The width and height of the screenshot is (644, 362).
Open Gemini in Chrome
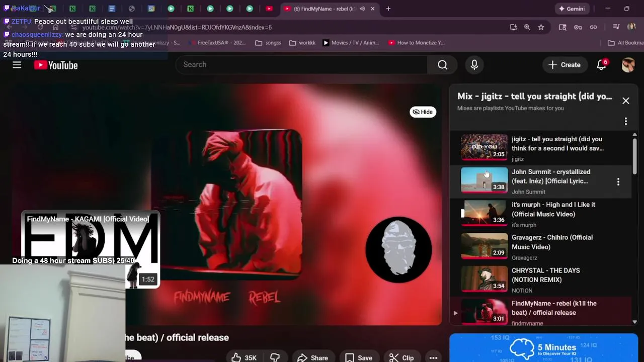point(571,9)
